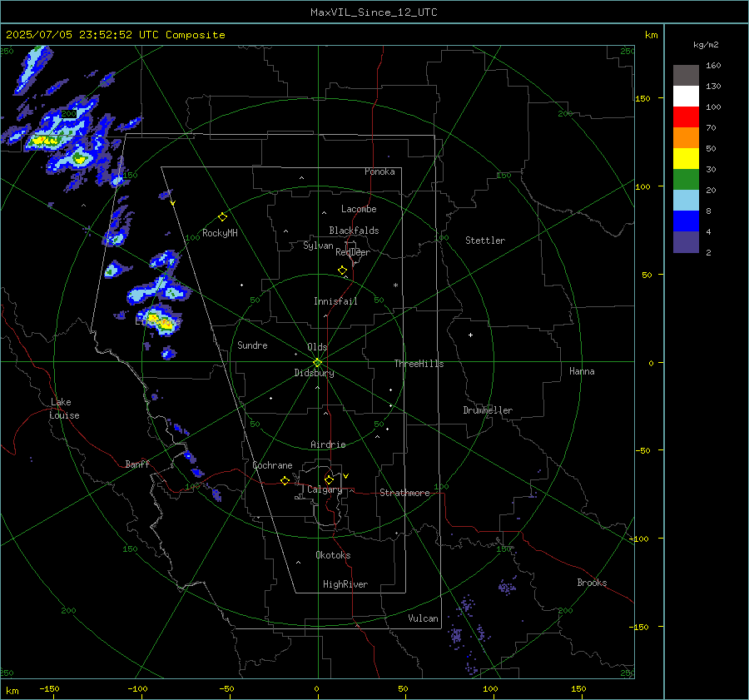Click the Brooks label
This screenshot has height=700, width=749.
(592, 583)
